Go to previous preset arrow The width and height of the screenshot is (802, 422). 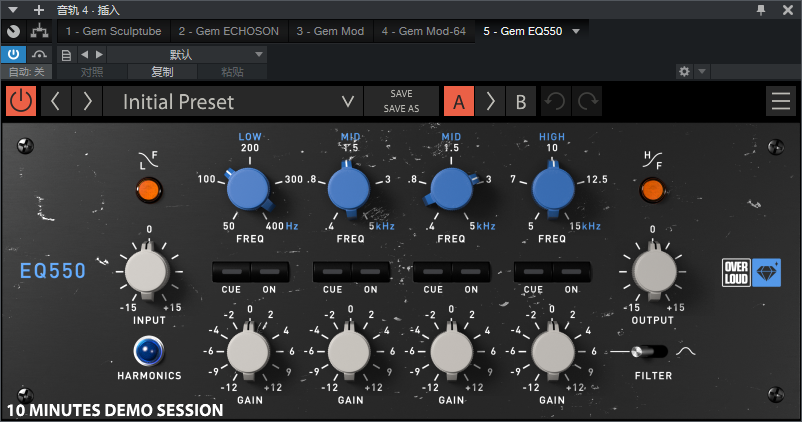[x=56, y=101]
